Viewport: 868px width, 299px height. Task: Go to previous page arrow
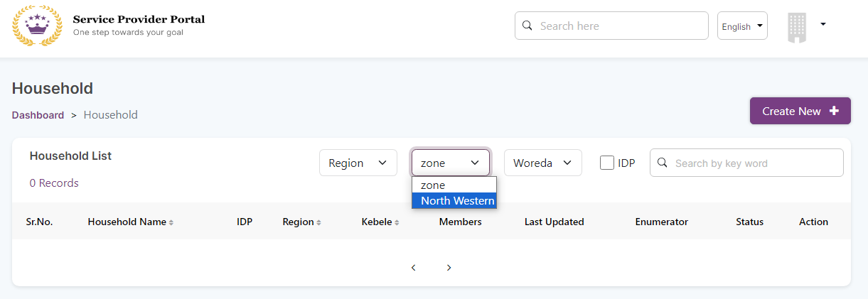pos(414,268)
